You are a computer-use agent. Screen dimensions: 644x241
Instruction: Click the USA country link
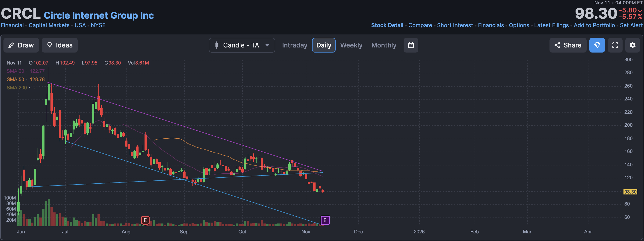click(80, 25)
